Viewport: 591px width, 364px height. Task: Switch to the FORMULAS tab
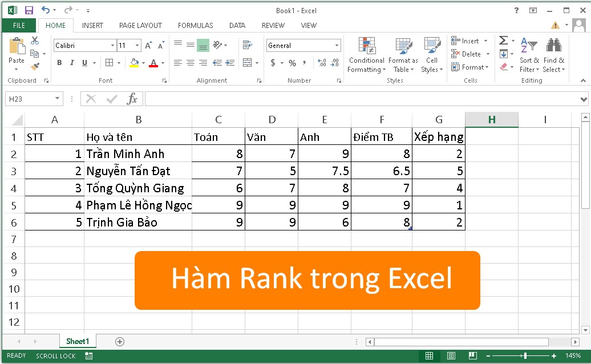pyautogui.click(x=195, y=26)
